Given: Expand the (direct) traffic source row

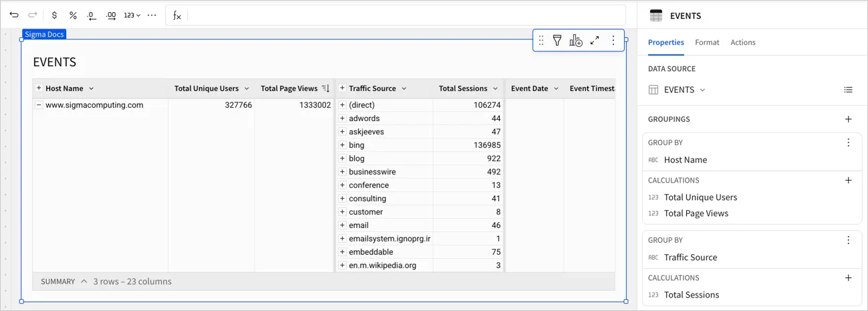Looking at the screenshot, I should (x=342, y=105).
